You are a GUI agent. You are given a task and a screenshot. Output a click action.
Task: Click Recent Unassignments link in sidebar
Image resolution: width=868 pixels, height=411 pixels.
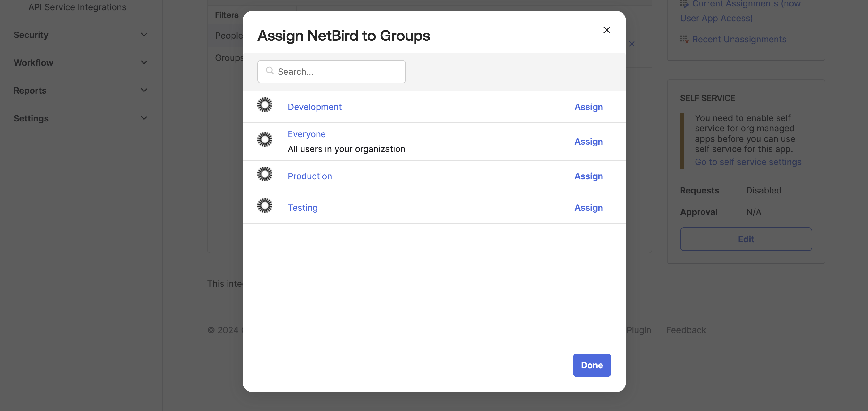[x=739, y=39]
